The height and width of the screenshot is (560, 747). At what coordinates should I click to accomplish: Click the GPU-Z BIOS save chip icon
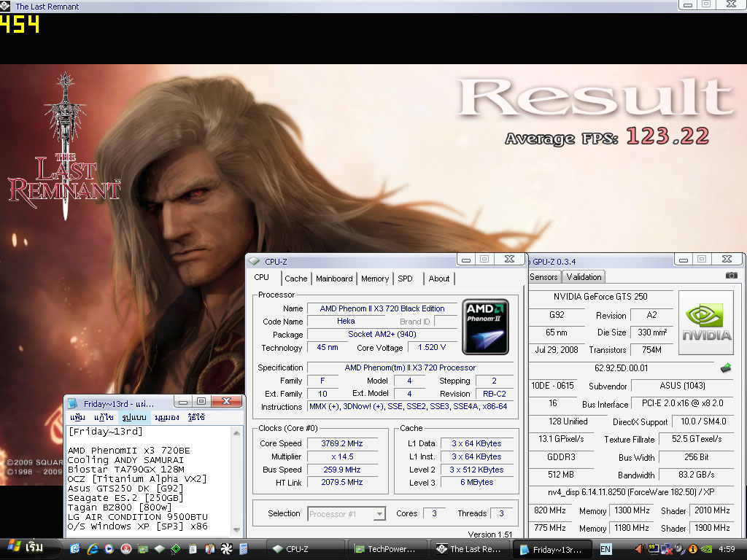click(726, 368)
